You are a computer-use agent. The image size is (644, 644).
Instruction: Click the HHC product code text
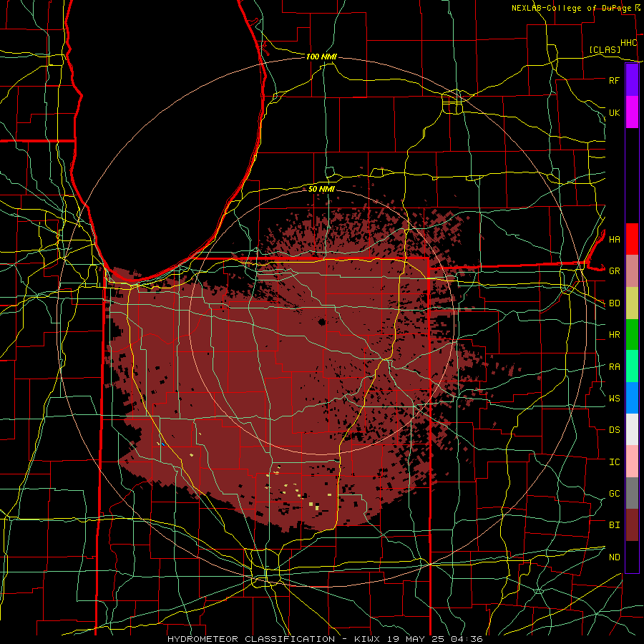pyautogui.click(x=629, y=43)
